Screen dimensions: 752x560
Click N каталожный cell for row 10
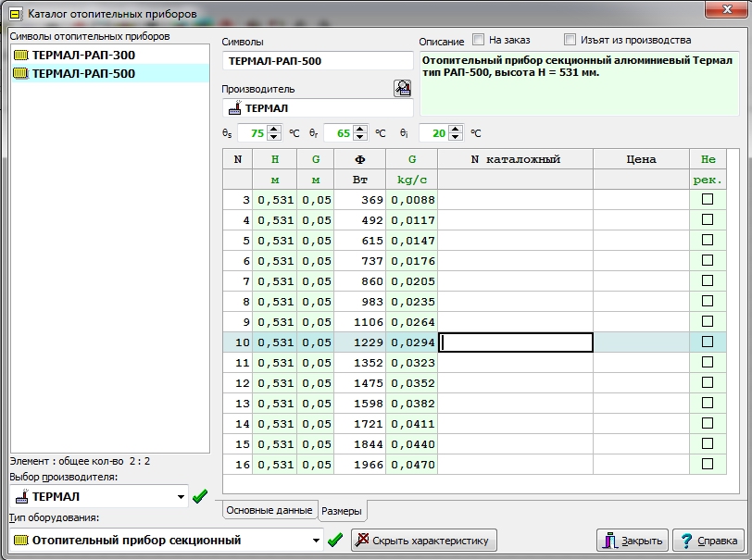tap(516, 342)
